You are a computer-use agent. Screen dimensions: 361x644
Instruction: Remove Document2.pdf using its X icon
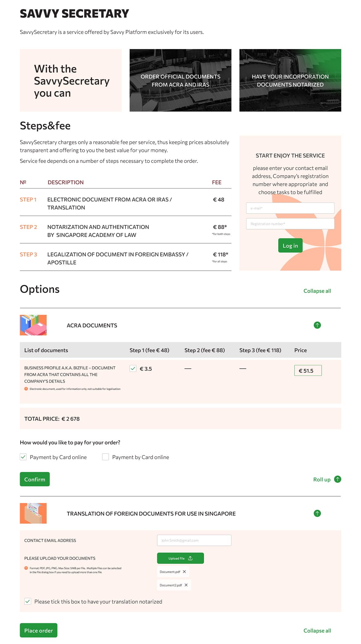(186, 585)
